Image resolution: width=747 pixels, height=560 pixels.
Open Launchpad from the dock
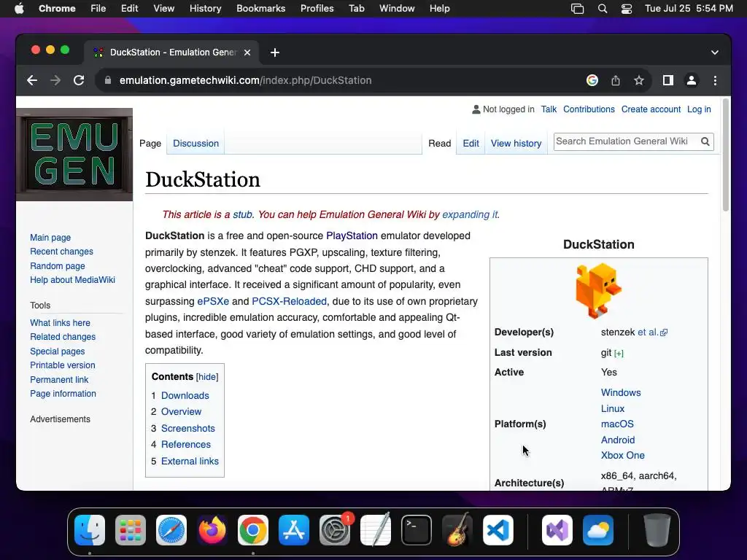click(x=131, y=530)
